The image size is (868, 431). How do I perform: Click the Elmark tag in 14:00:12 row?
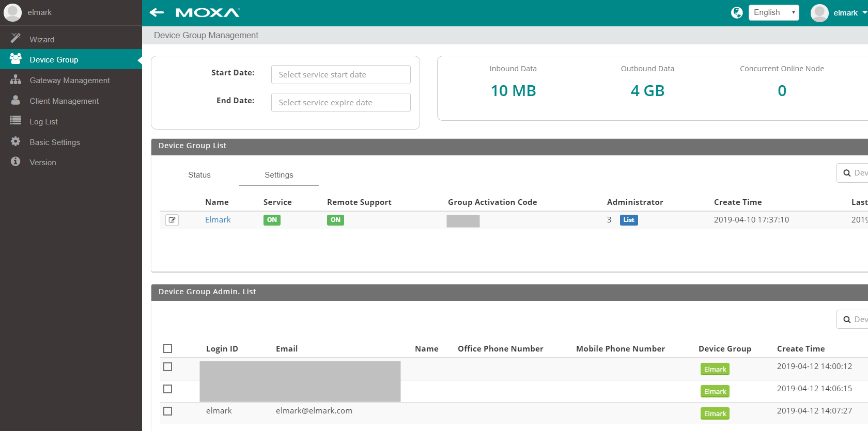click(715, 369)
